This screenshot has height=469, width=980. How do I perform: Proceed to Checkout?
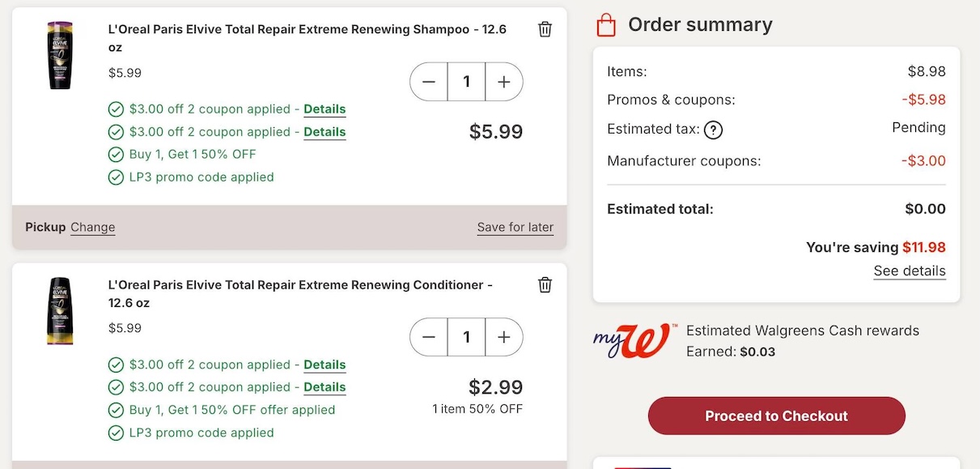click(x=776, y=416)
